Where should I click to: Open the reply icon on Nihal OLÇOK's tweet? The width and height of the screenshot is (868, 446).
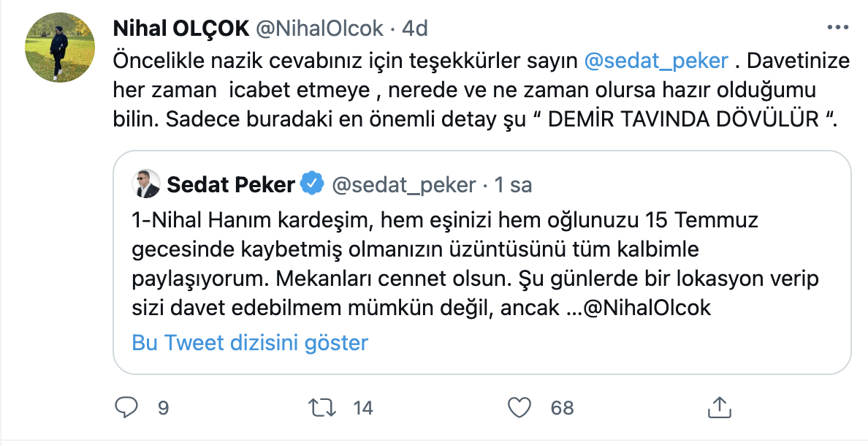[x=127, y=407]
